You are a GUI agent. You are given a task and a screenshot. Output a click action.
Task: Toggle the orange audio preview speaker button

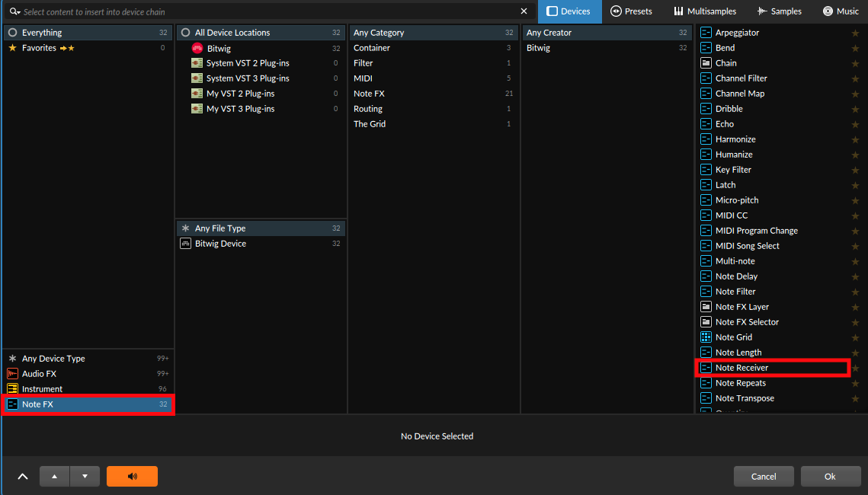[132, 476]
